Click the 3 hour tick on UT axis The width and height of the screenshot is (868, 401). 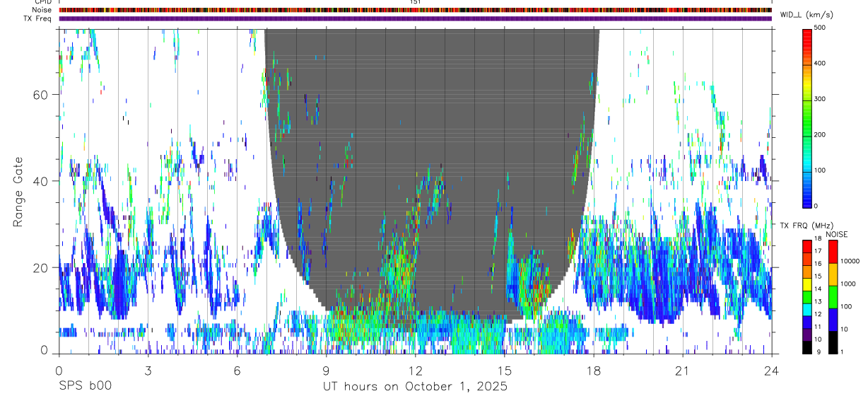tap(148, 371)
